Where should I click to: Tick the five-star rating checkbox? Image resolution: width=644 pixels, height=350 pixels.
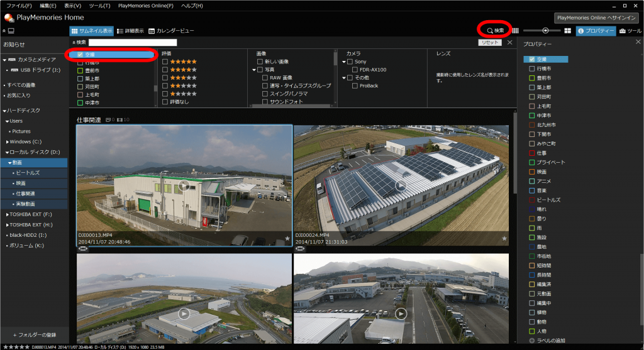[165, 62]
